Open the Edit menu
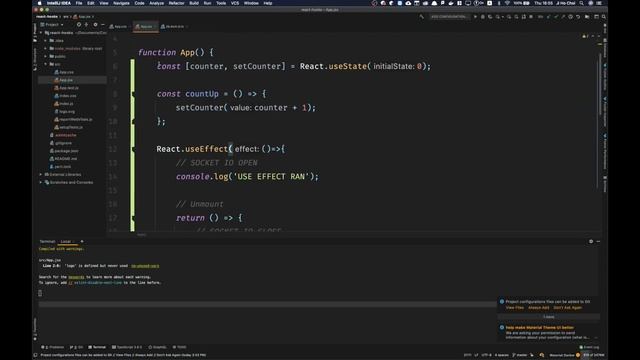 91,3
